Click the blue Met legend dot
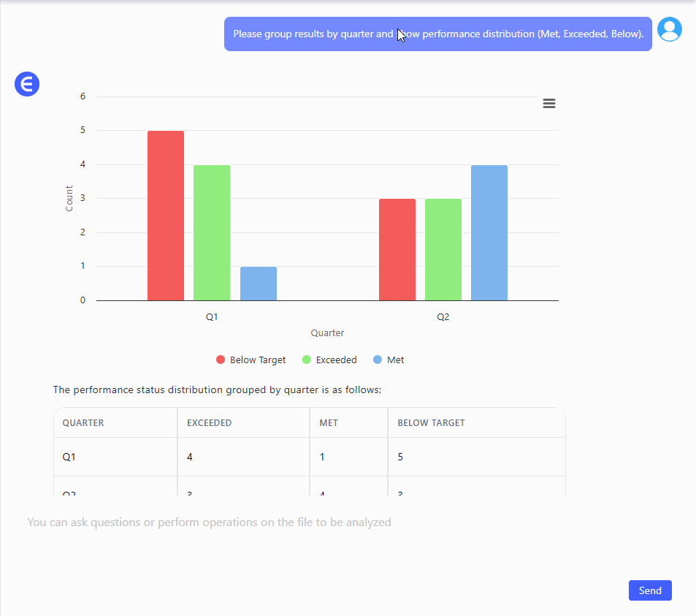 click(378, 360)
